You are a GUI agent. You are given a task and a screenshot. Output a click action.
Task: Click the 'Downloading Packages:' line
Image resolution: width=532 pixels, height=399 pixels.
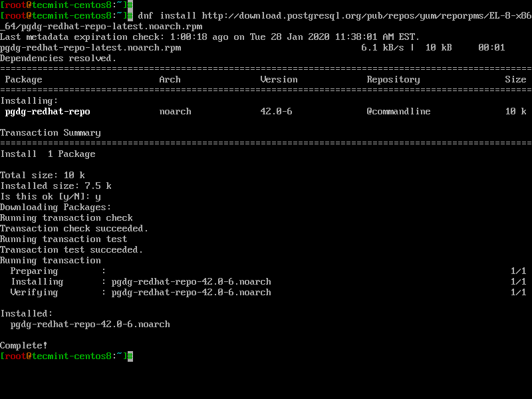coord(56,207)
